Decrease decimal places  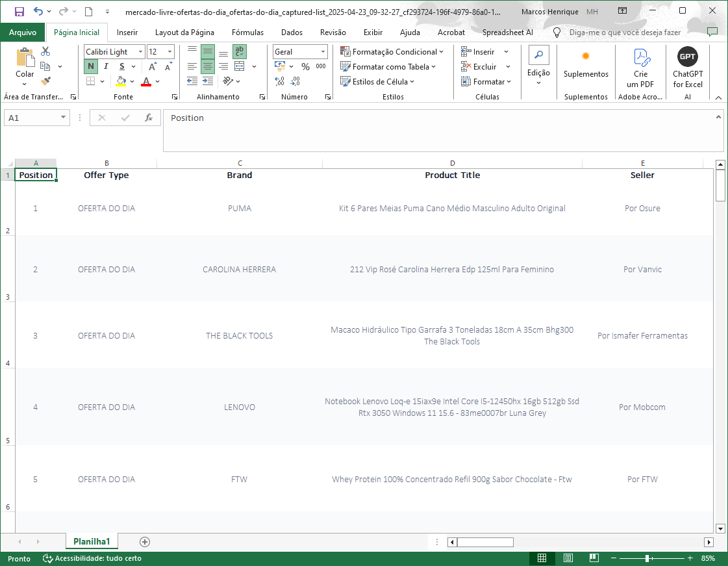(295, 81)
